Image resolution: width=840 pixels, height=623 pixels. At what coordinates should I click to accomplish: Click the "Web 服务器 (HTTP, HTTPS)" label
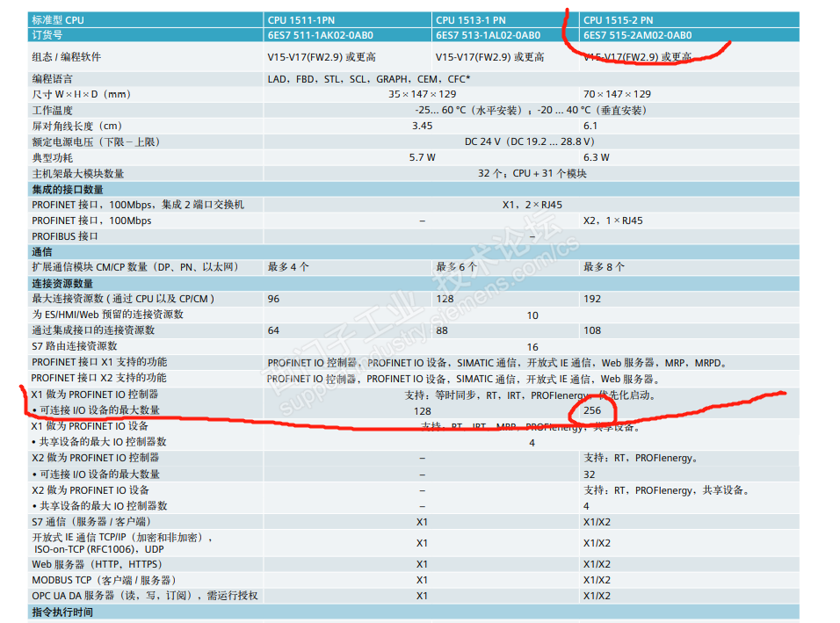click(x=97, y=565)
